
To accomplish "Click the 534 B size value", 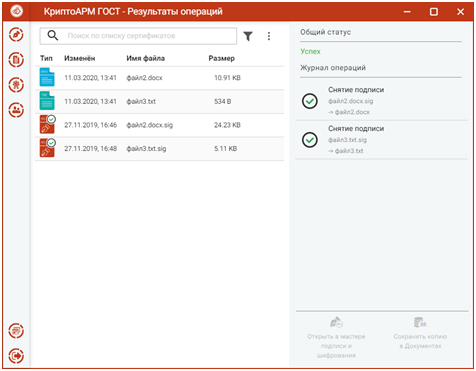I will (x=223, y=101).
